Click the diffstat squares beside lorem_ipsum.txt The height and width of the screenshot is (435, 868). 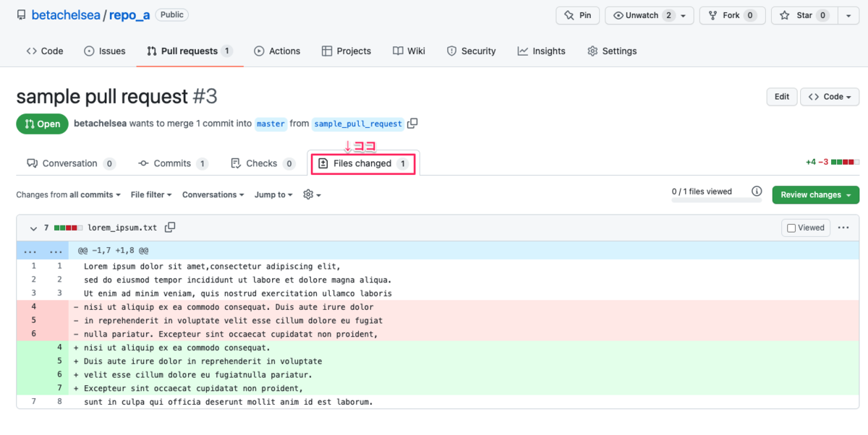pyautogui.click(x=68, y=228)
